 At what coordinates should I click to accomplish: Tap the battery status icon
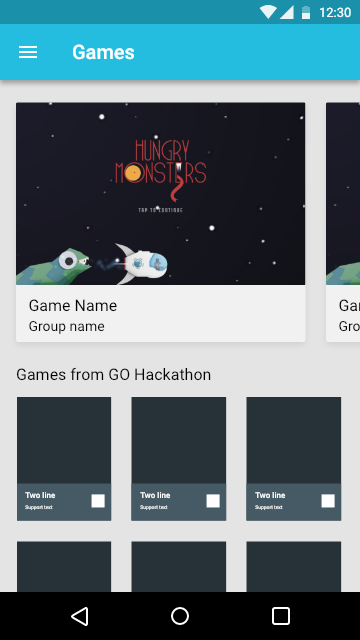[x=306, y=13]
